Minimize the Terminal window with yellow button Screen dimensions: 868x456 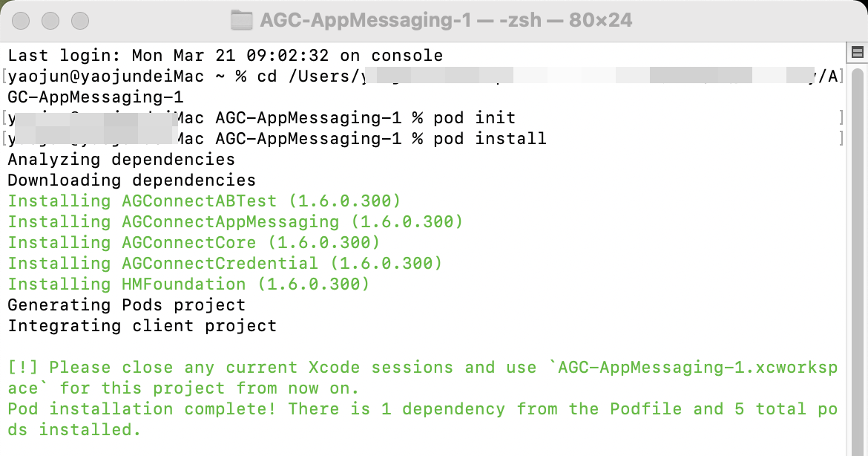tap(50, 20)
